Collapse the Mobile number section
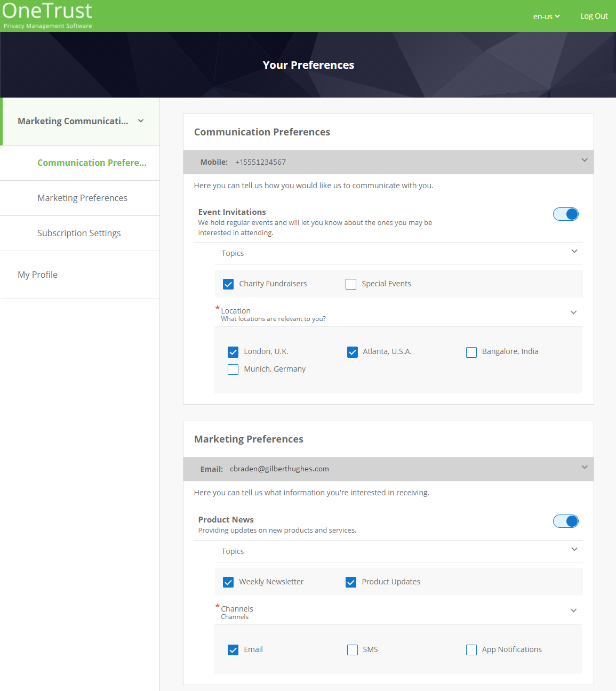Image resolution: width=616 pixels, height=691 pixels. click(584, 160)
